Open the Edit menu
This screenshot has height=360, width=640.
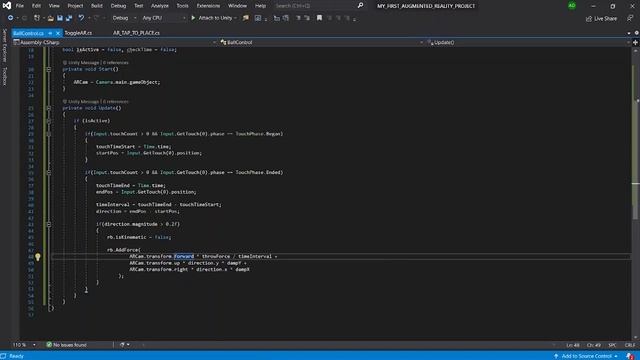point(36,6)
